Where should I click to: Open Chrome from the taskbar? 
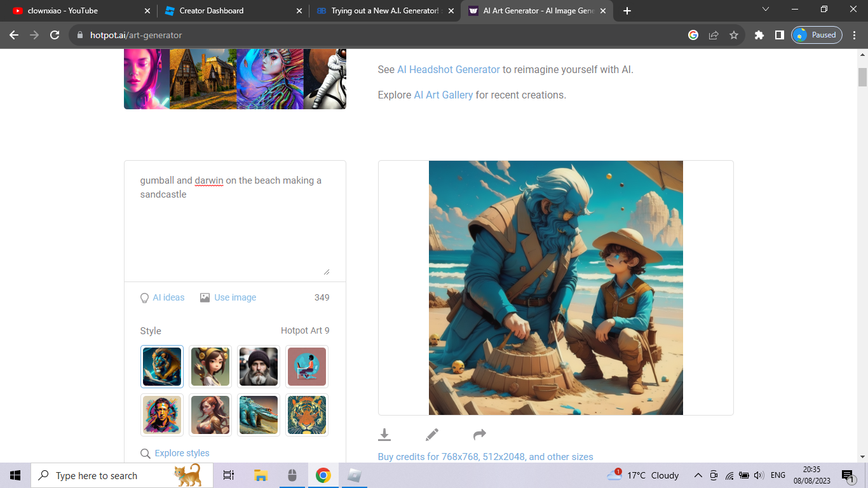[x=323, y=475]
